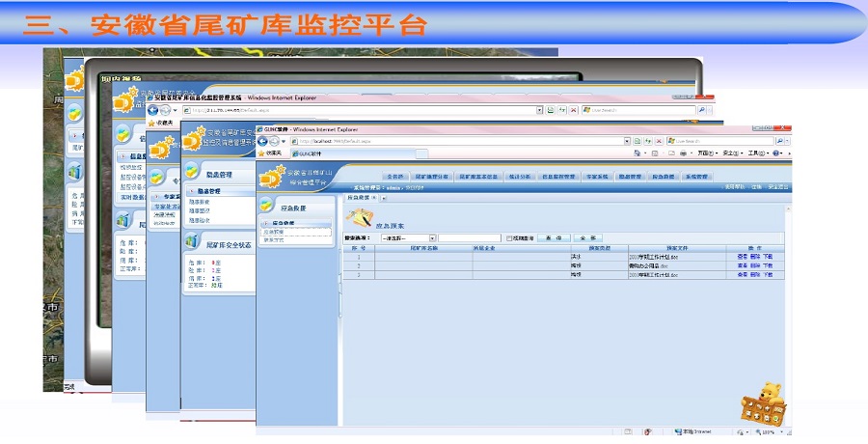The image size is (868, 444).
Task: Click the Live Search box in the GUNC软件 window
Action: (x=720, y=141)
